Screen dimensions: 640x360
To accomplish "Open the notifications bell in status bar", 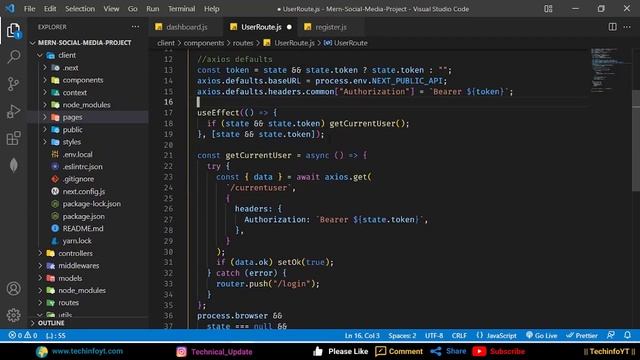I will tap(627, 335).
